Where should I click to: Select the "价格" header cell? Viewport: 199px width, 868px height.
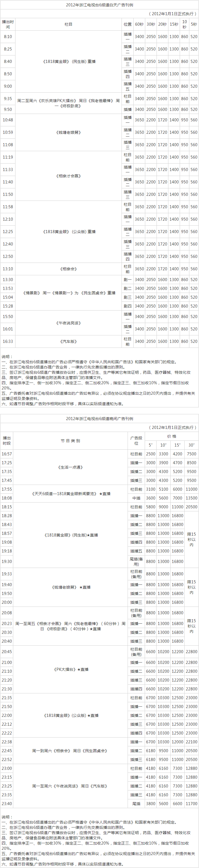pyautogui.click(x=172, y=436)
